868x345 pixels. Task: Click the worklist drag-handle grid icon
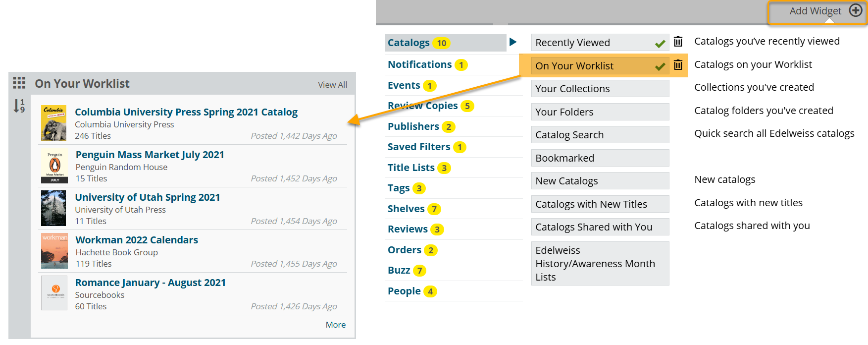point(19,83)
